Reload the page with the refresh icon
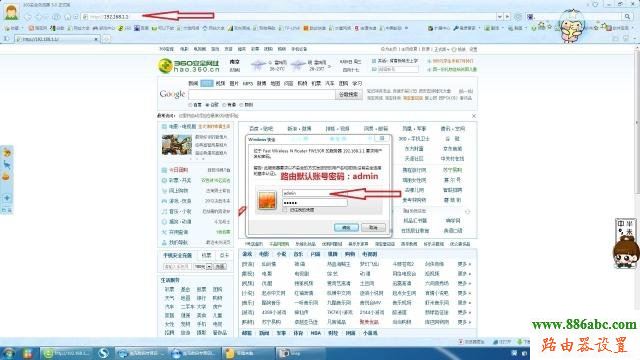This screenshot has width=640, height=360. coord(56,17)
